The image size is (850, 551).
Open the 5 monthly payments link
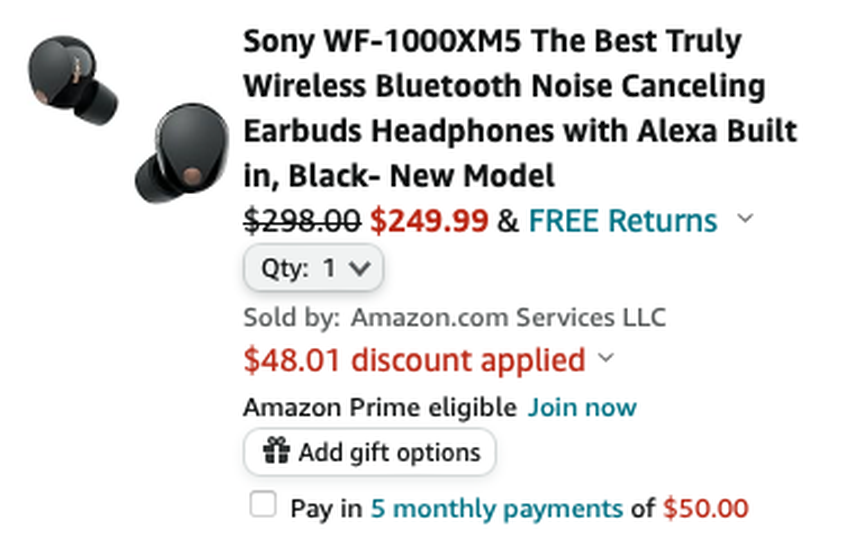496,508
